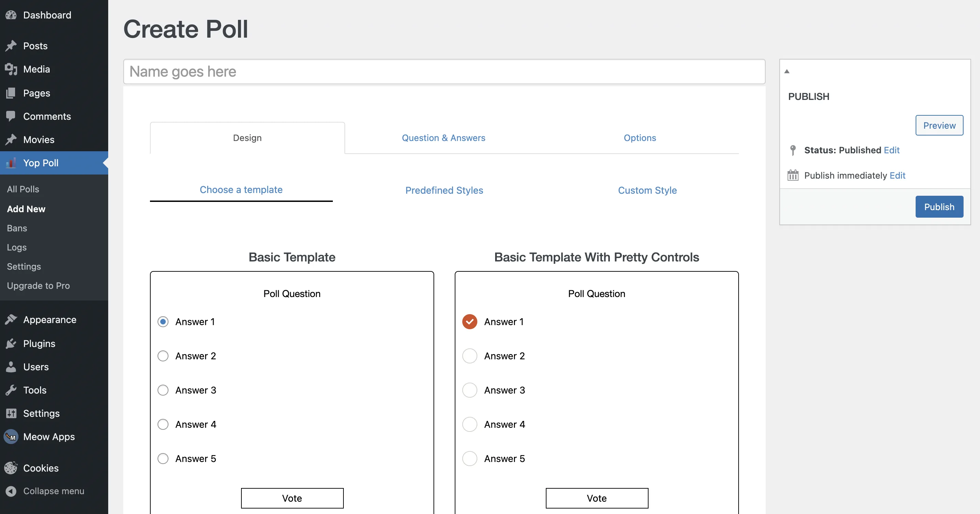Open Media via its camera-music icon
Screen dimensions: 980x514
pos(11,69)
